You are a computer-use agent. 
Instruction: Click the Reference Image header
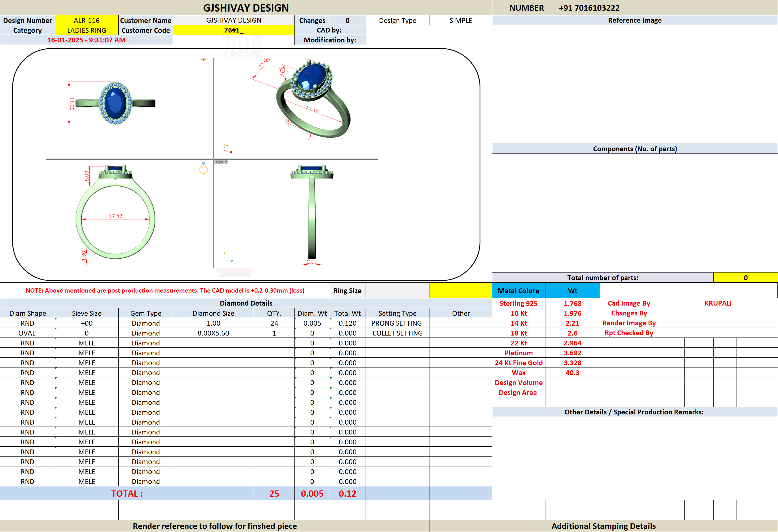click(x=635, y=20)
